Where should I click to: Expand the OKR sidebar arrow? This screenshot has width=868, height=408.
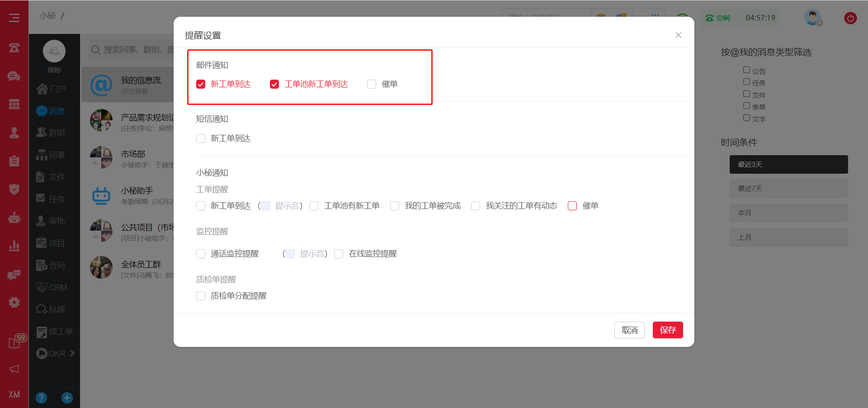(x=72, y=353)
